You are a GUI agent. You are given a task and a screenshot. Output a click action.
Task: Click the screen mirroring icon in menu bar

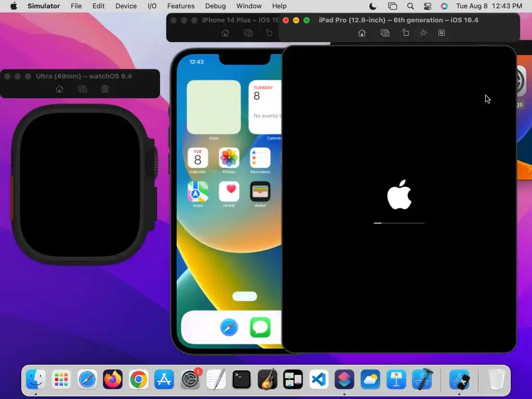click(392, 6)
